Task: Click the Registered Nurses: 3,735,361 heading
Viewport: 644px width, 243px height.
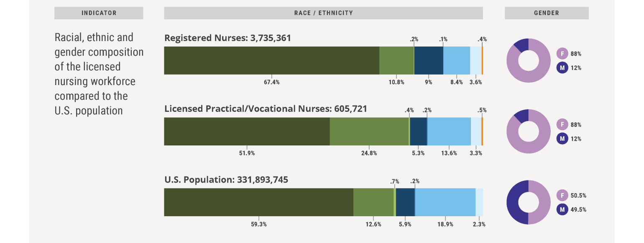Action: pyautogui.click(x=227, y=38)
